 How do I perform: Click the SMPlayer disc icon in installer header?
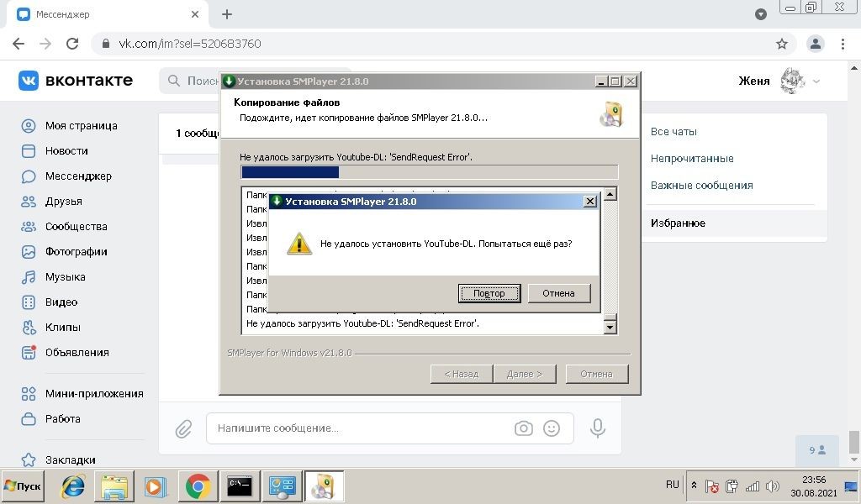pyautogui.click(x=612, y=113)
